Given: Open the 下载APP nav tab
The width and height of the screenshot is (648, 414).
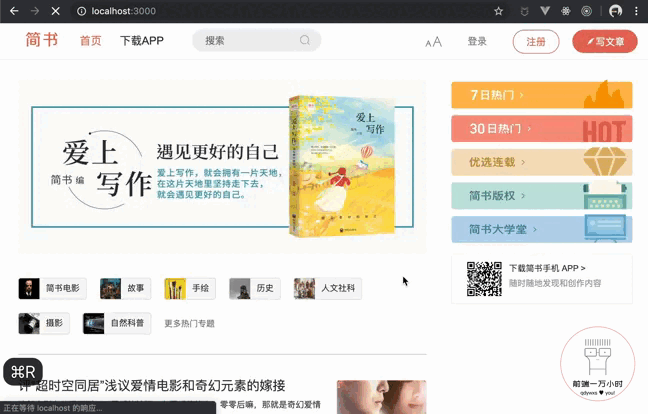Looking at the screenshot, I should [x=142, y=40].
